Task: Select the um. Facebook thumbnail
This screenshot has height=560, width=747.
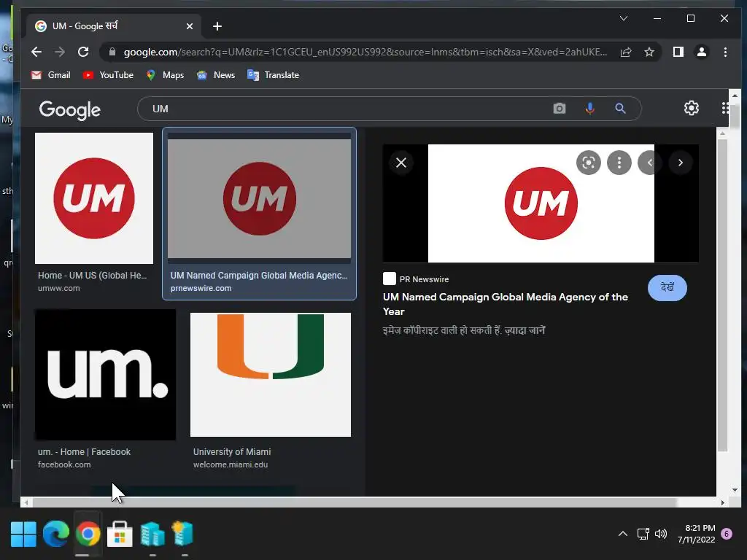Action: (105, 375)
